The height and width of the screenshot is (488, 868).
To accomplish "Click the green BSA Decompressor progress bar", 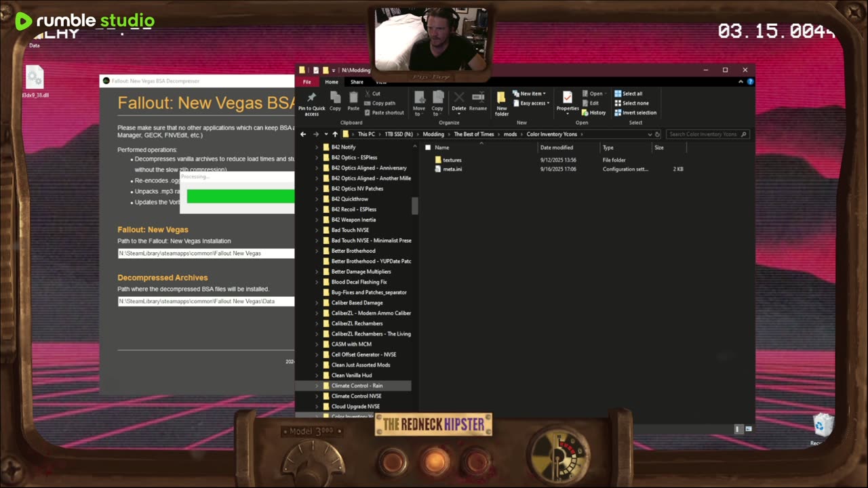I will (241, 196).
